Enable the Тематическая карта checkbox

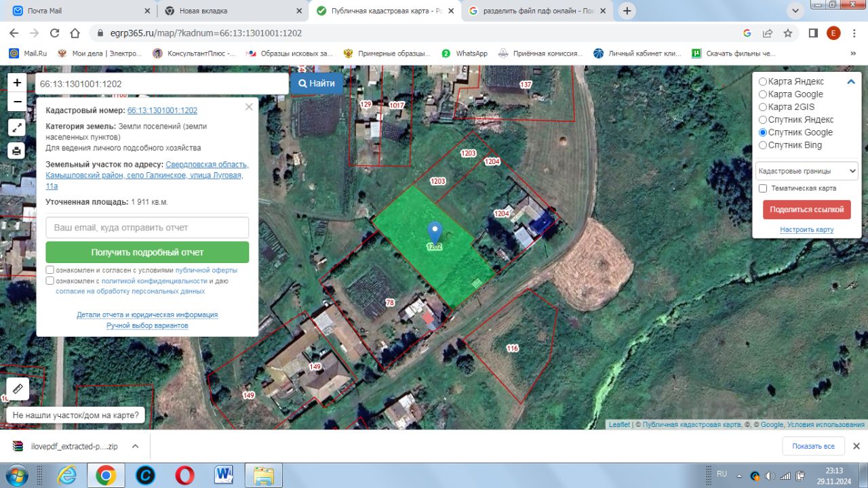coord(763,188)
